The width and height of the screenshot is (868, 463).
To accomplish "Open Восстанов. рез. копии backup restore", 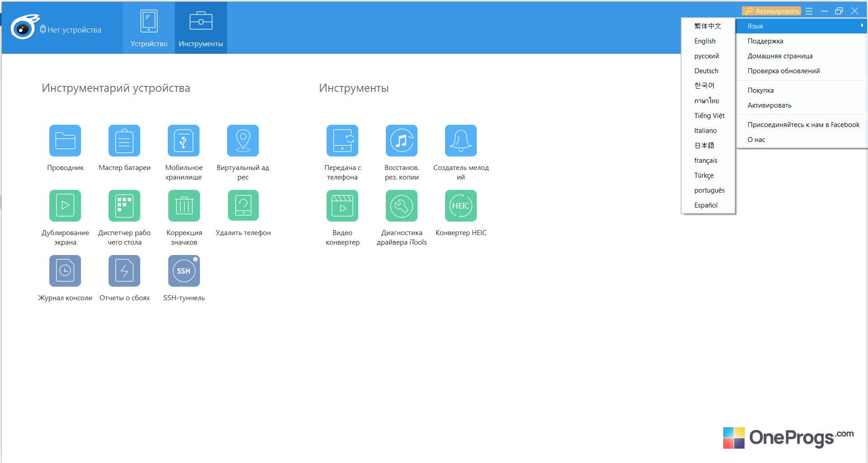I will pos(402,141).
